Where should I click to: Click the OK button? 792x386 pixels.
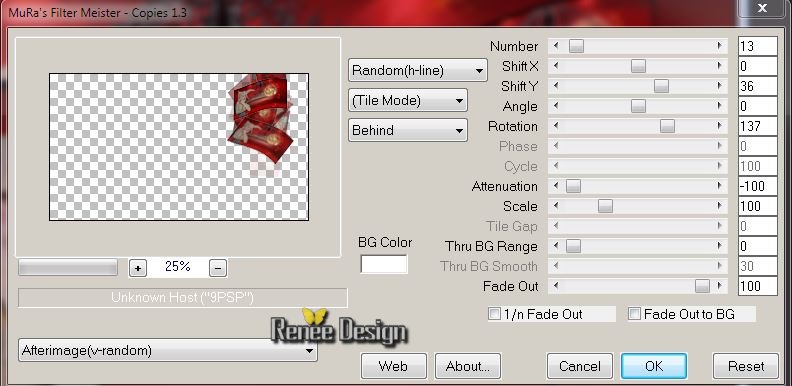tap(654, 366)
